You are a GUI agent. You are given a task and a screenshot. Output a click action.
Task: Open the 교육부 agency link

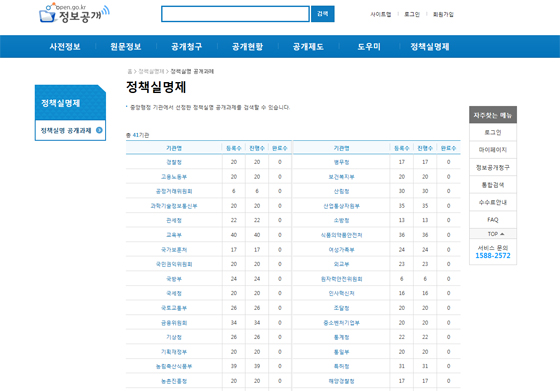tap(174, 235)
